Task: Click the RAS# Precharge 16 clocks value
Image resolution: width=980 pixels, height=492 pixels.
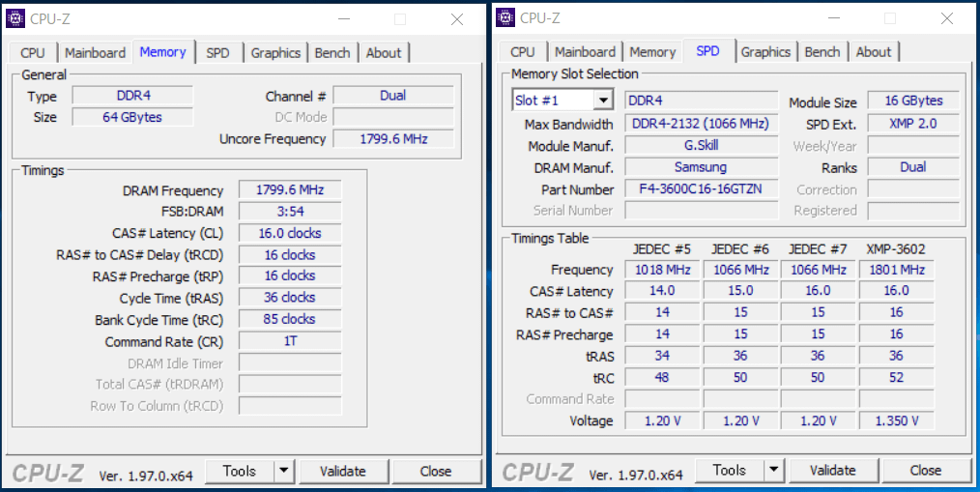Action: 290,275
